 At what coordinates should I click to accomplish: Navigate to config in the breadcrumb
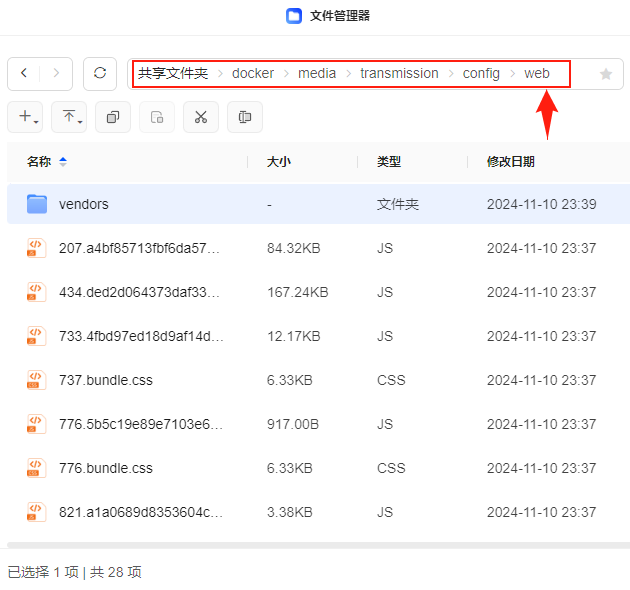tap(481, 74)
